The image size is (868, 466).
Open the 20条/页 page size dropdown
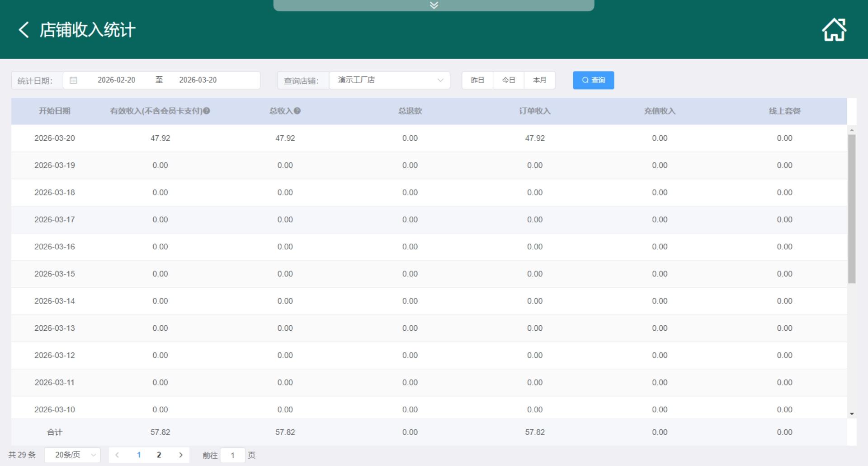72,455
